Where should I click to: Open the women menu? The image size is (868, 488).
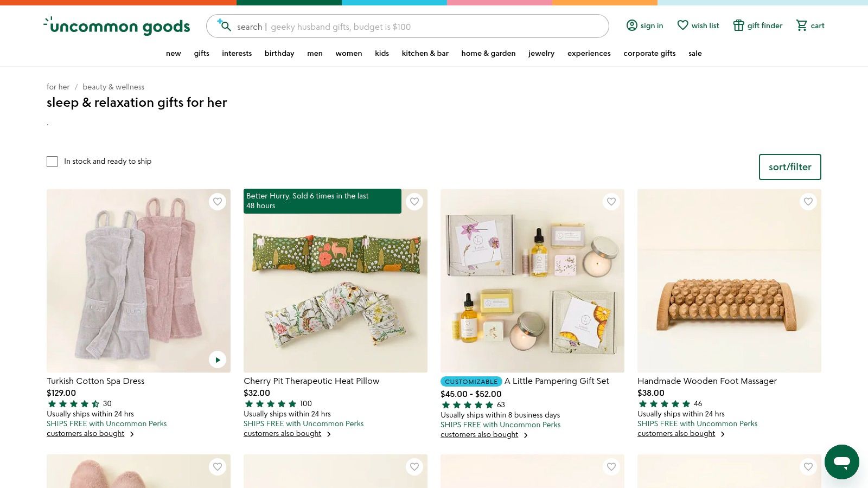(349, 53)
